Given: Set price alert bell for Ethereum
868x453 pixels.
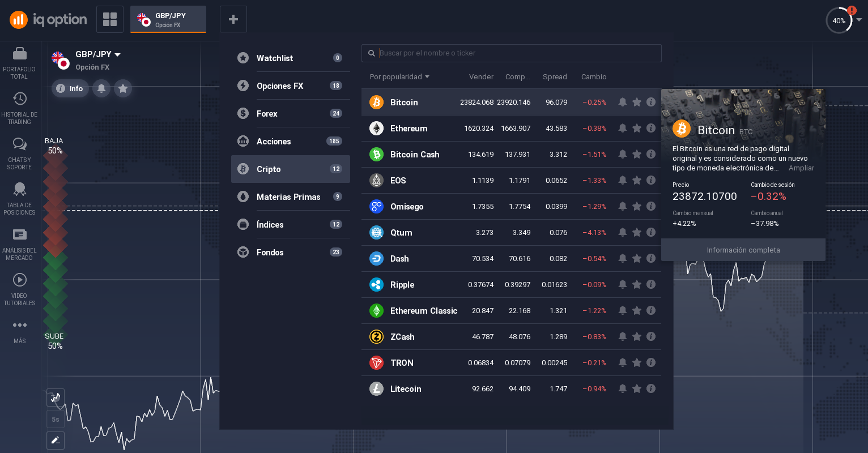Looking at the screenshot, I should [623, 129].
